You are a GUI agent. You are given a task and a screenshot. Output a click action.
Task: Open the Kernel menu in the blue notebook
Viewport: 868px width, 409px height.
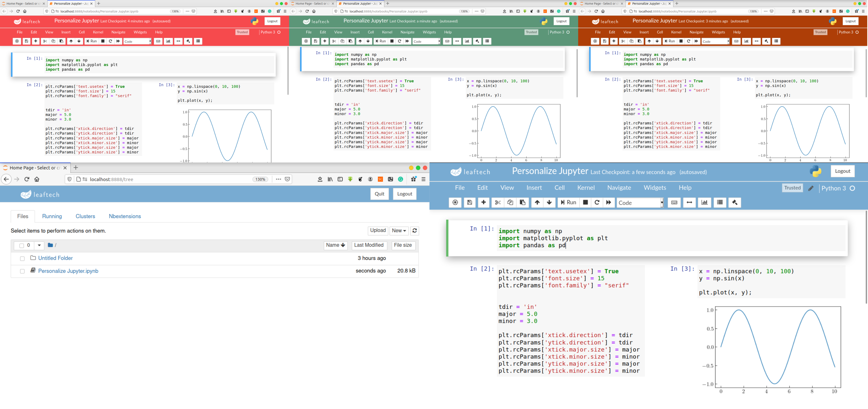[x=586, y=188]
